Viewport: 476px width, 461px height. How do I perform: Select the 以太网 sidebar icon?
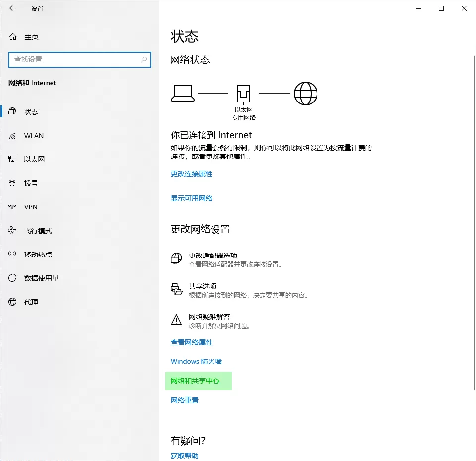pos(12,159)
